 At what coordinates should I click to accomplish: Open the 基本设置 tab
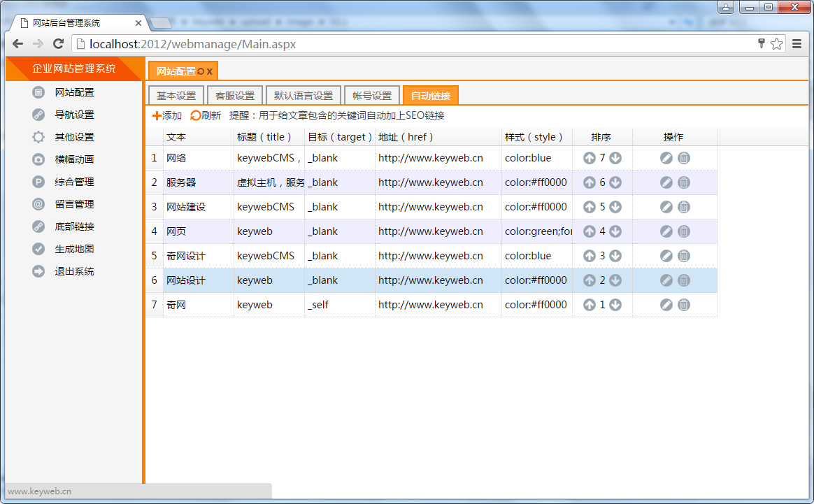point(176,96)
